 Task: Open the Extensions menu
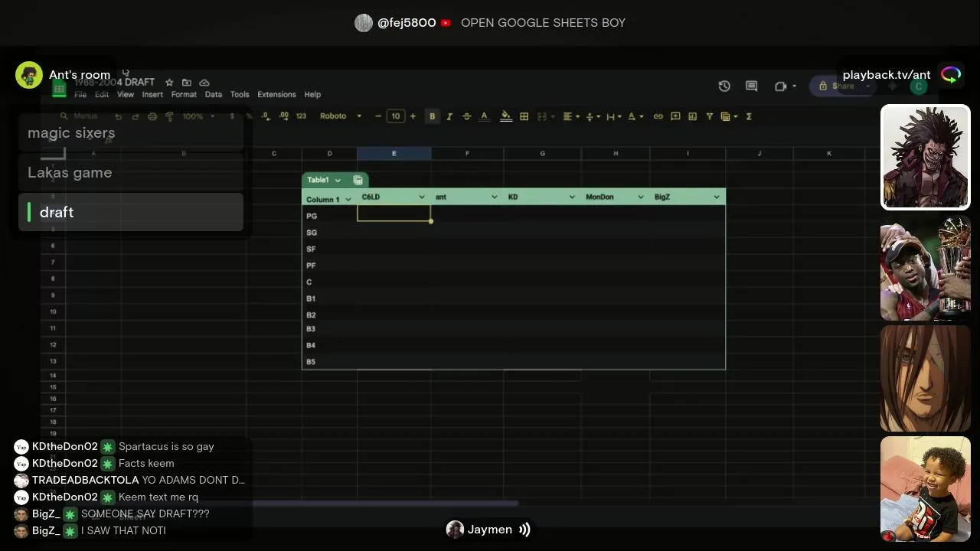pyautogui.click(x=276, y=95)
